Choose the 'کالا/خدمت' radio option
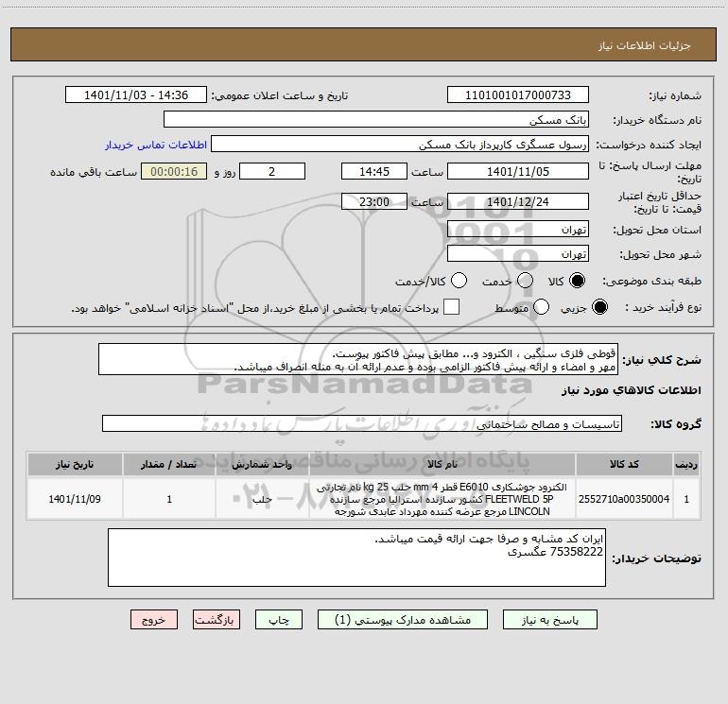Screen dimensions: 728x704 459,281
